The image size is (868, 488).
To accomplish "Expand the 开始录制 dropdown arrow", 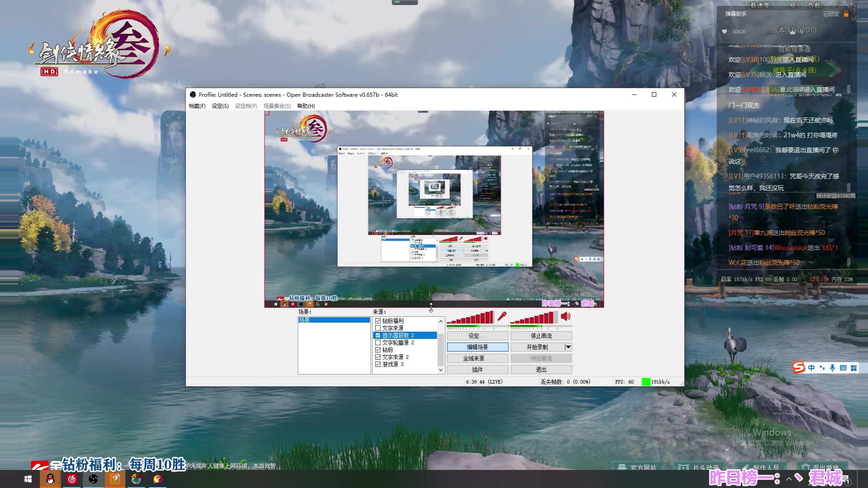I will pyautogui.click(x=568, y=347).
